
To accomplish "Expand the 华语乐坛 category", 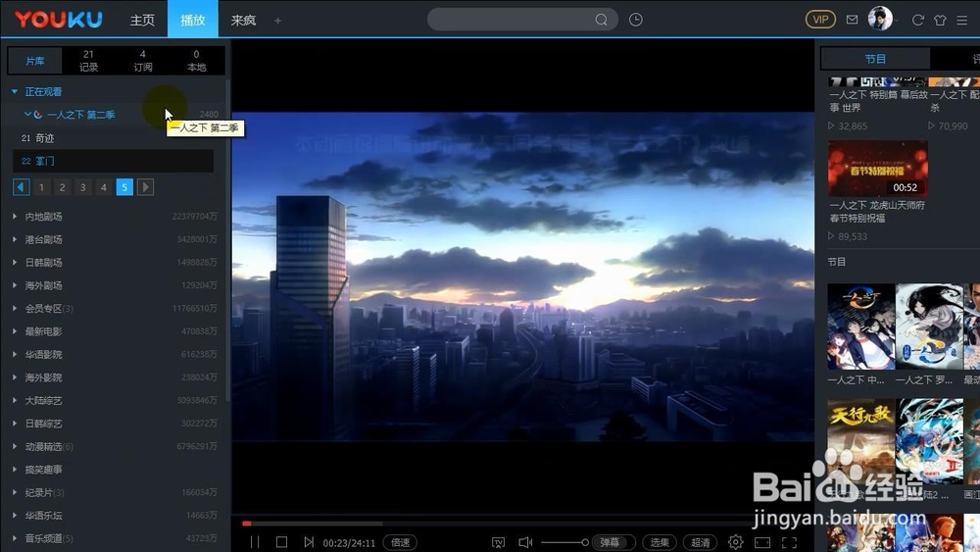I will [14, 516].
